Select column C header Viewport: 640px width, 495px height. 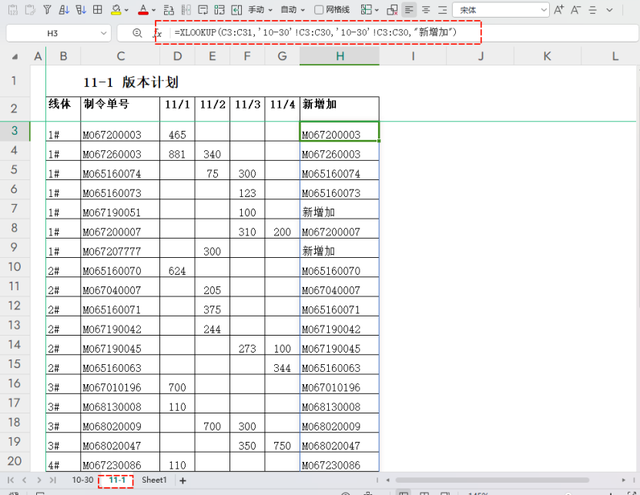click(x=120, y=56)
